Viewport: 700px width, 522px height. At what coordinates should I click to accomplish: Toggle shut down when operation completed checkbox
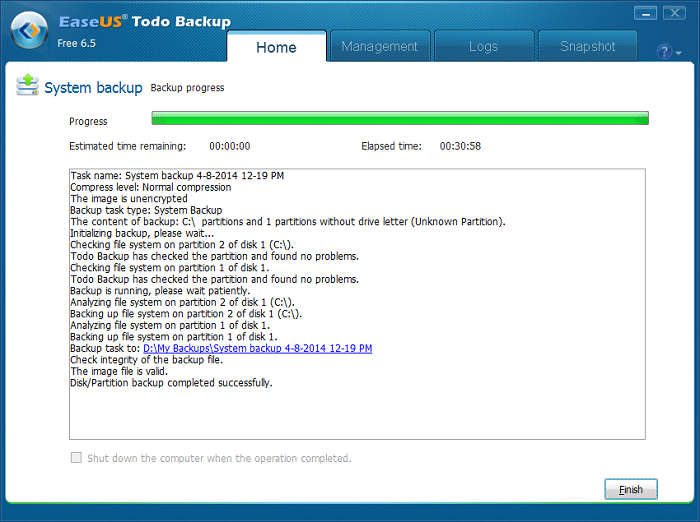(76, 458)
